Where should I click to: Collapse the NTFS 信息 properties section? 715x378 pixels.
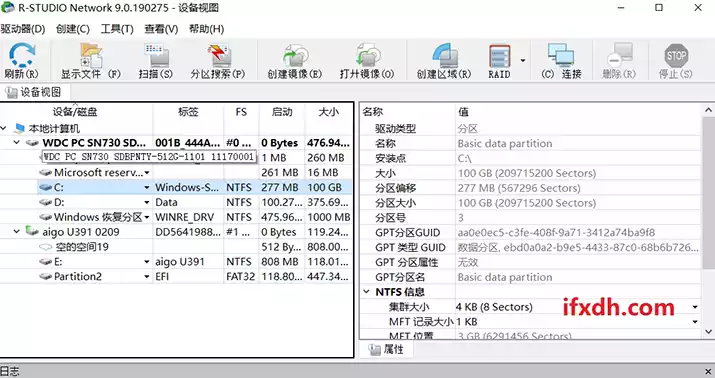click(366, 292)
